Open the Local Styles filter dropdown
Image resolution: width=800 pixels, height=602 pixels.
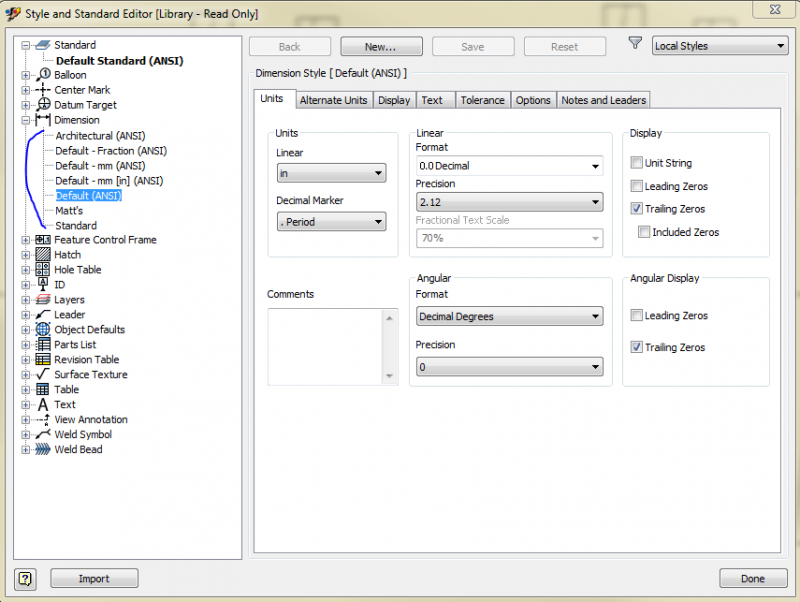point(720,46)
